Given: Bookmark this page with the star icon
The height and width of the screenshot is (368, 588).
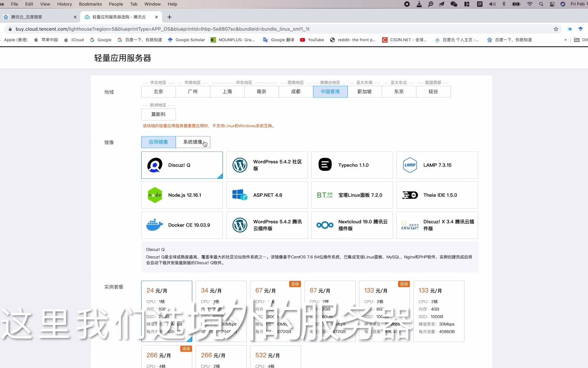Looking at the screenshot, I should [x=556, y=29].
